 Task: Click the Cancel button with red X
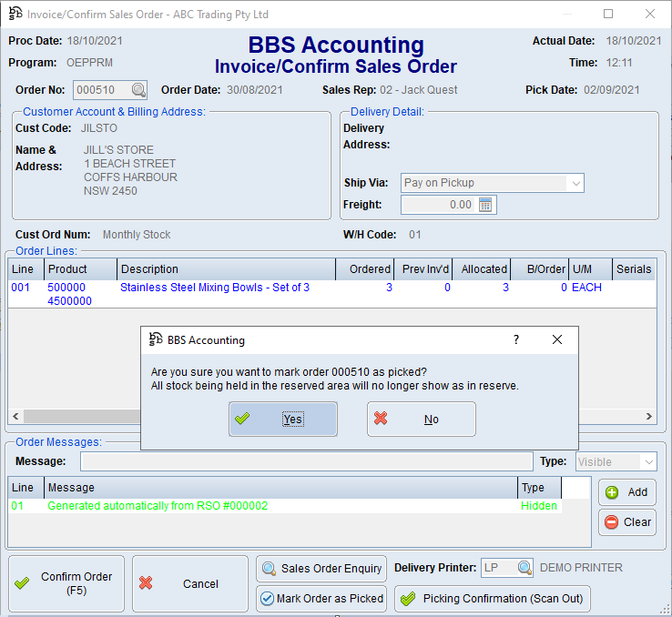(189, 583)
